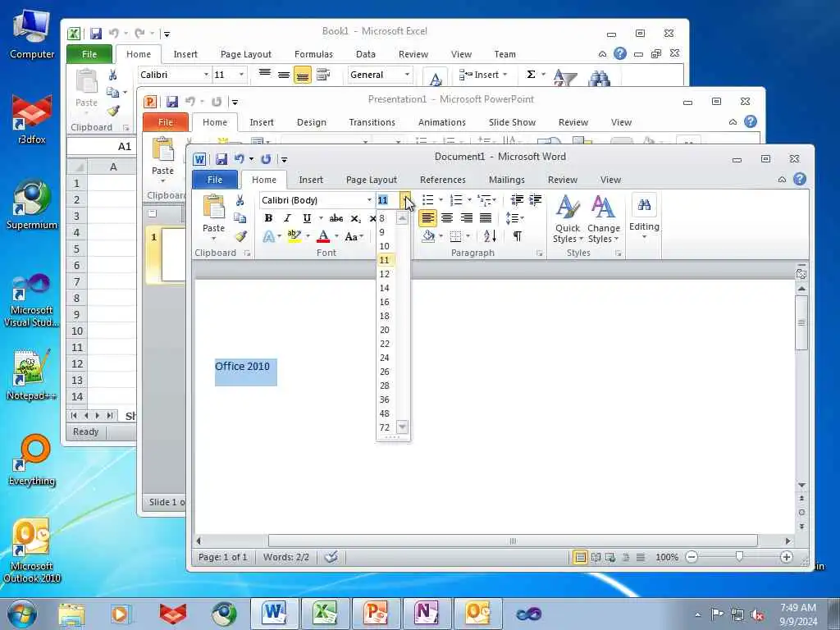Open Editing binoculars menu in Word
Screen dimensions: 840x630
tap(644, 217)
